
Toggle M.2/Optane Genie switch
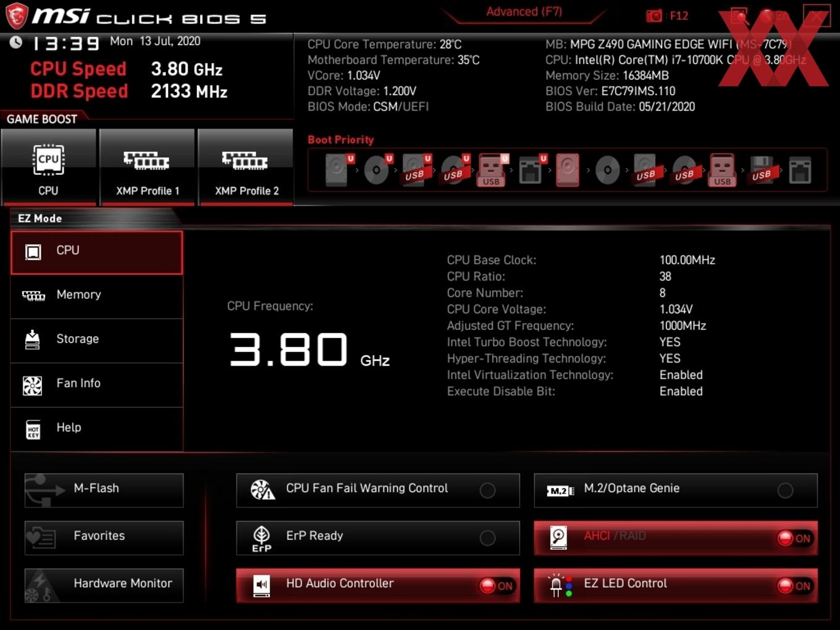[785, 490]
